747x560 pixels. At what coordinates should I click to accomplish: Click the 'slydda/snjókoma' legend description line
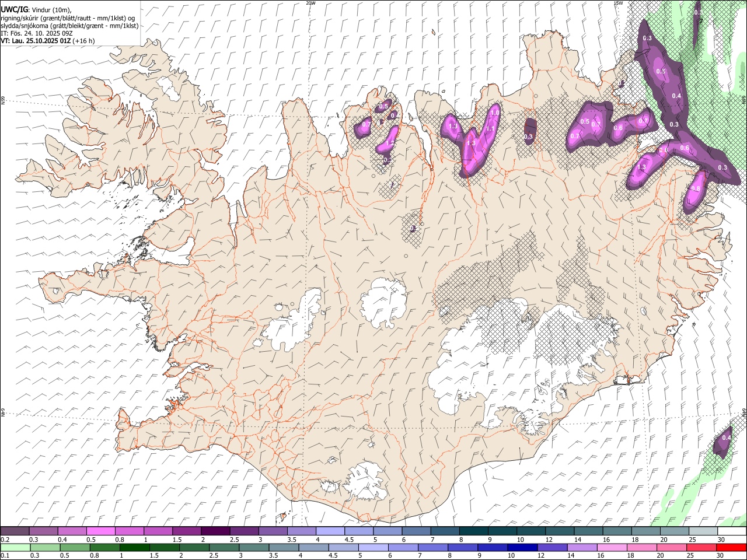pos(69,26)
